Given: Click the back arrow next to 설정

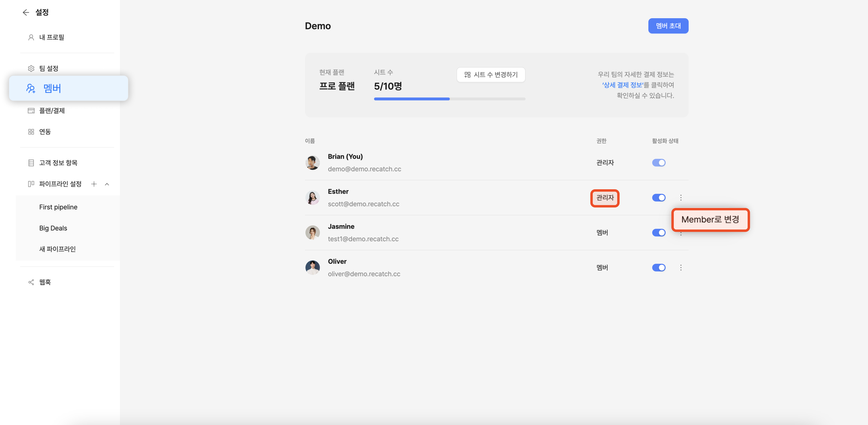Looking at the screenshot, I should pos(26,12).
